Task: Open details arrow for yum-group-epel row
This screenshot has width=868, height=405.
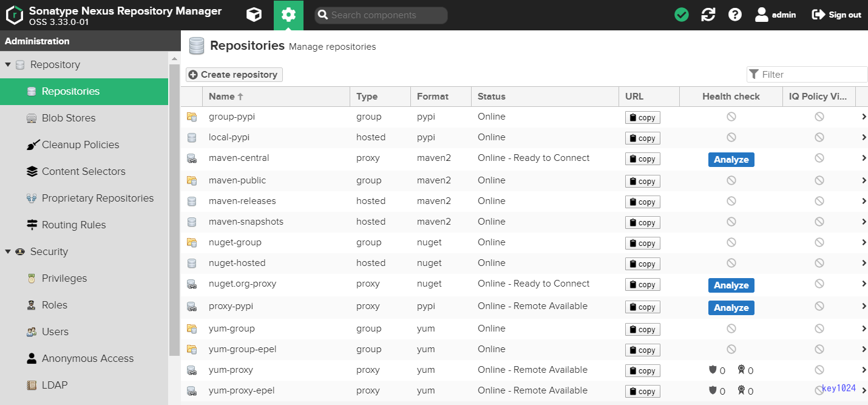Action: coord(864,349)
